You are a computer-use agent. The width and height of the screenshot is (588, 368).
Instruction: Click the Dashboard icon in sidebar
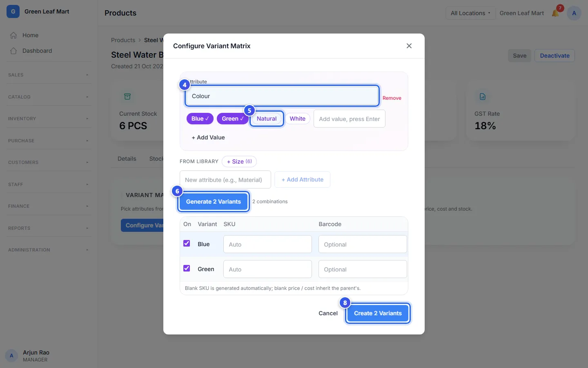(13, 51)
